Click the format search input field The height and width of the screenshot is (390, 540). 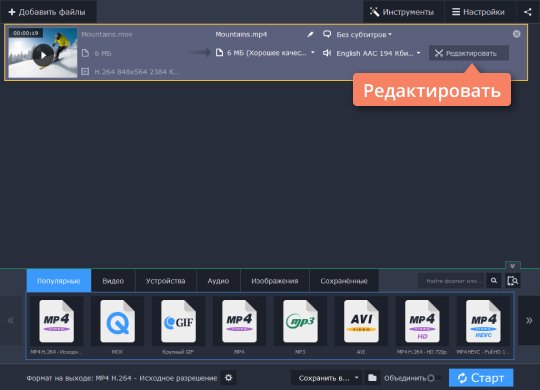pyautogui.click(x=451, y=281)
